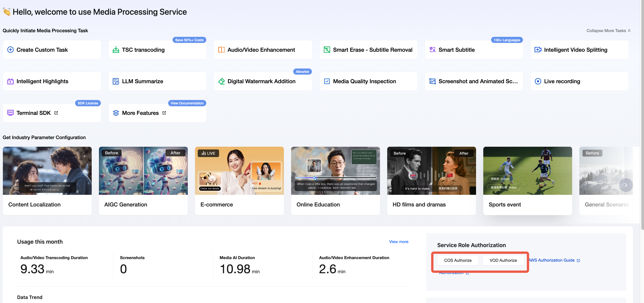Click the Live recording circle icon

point(538,81)
